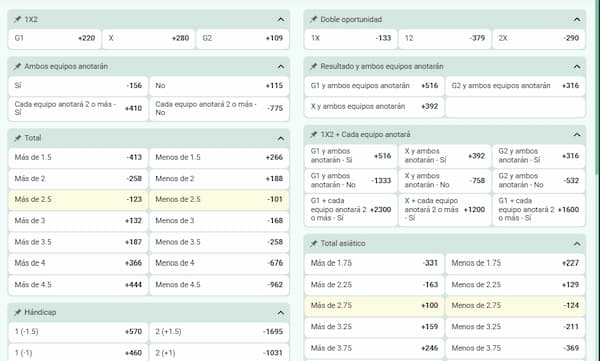
Task: Choose G2 y ambos equipos anotarán +316
Action: pos(515,86)
